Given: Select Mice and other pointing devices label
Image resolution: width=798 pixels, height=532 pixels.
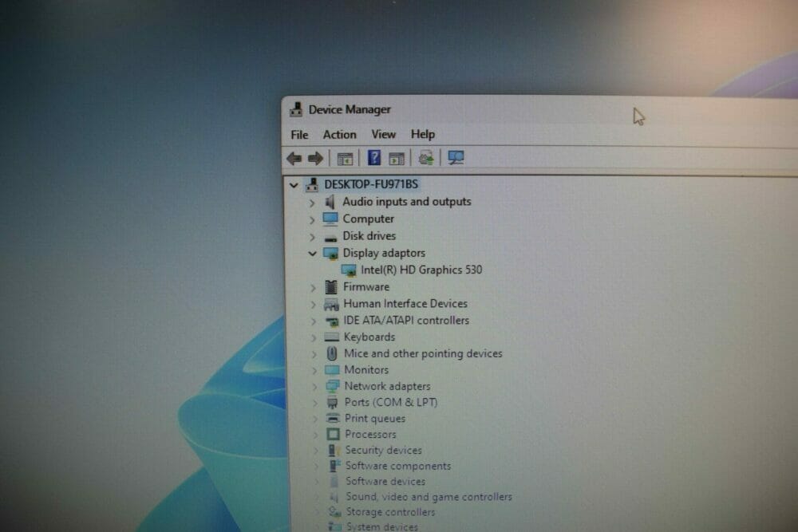Looking at the screenshot, I should tap(423, 353).
